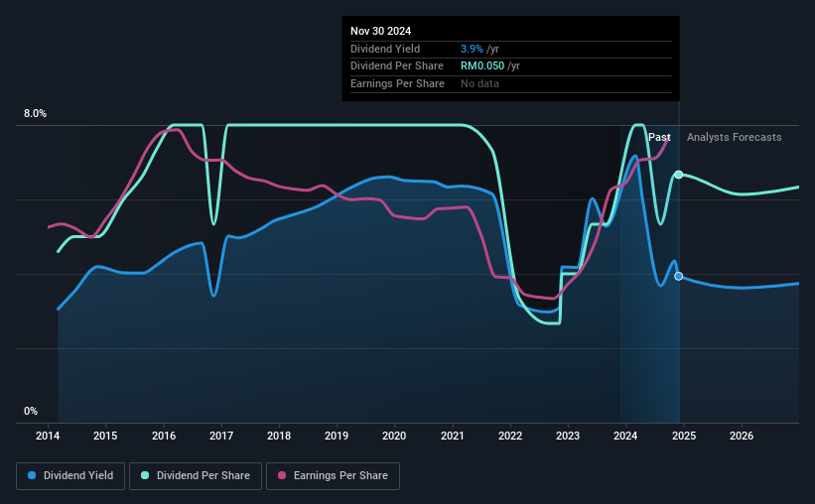Toggle the Earnings Per Share legend button

click(x=333, y=476)
